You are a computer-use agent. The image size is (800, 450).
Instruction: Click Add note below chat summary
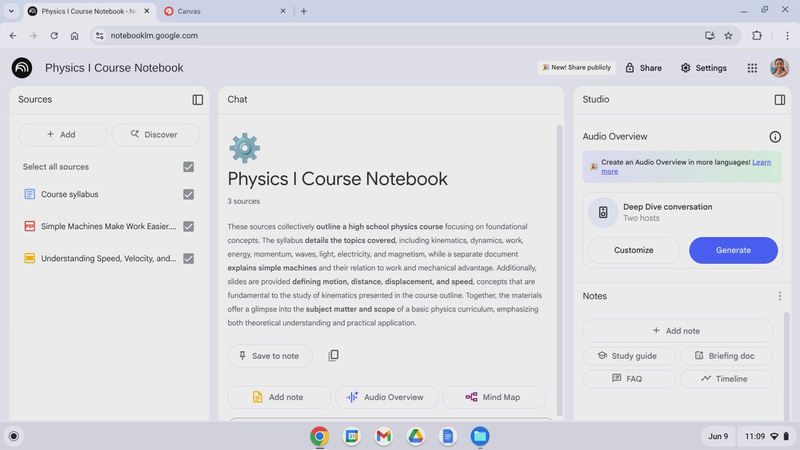click(x=279, y=397)
